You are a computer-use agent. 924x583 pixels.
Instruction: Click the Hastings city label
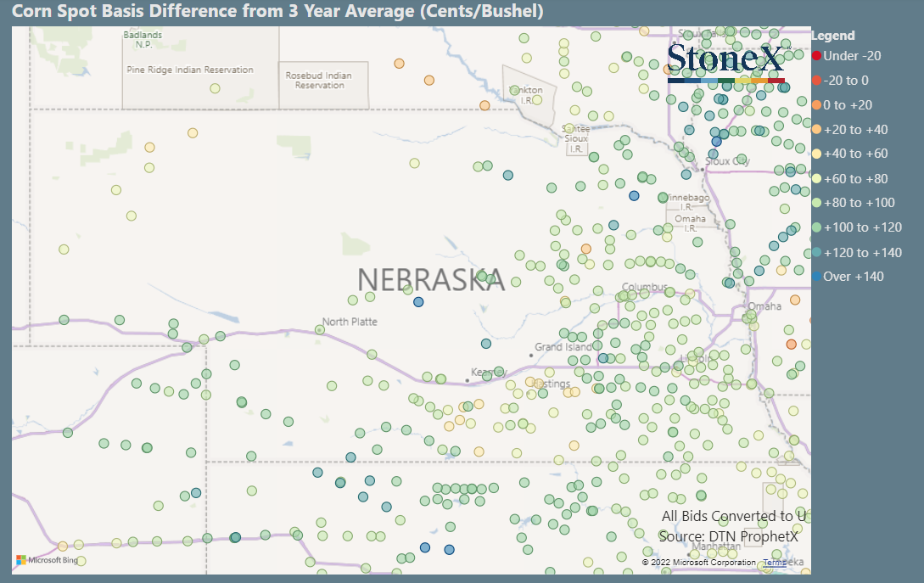(551, 384)
